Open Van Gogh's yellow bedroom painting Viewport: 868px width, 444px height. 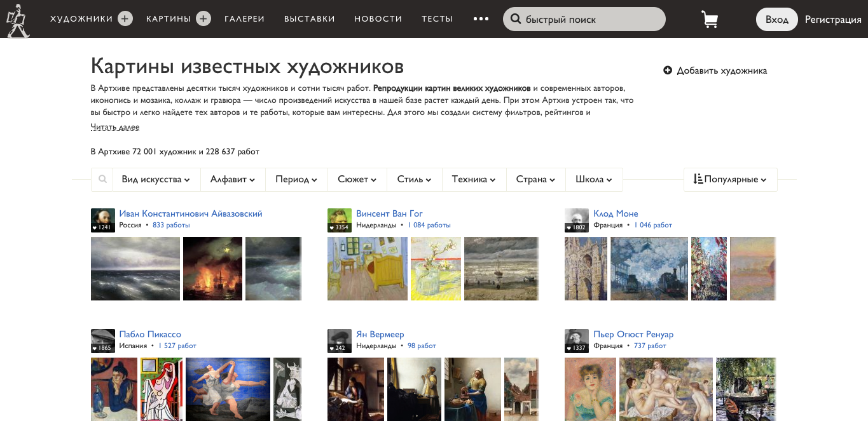pos(368,269)
